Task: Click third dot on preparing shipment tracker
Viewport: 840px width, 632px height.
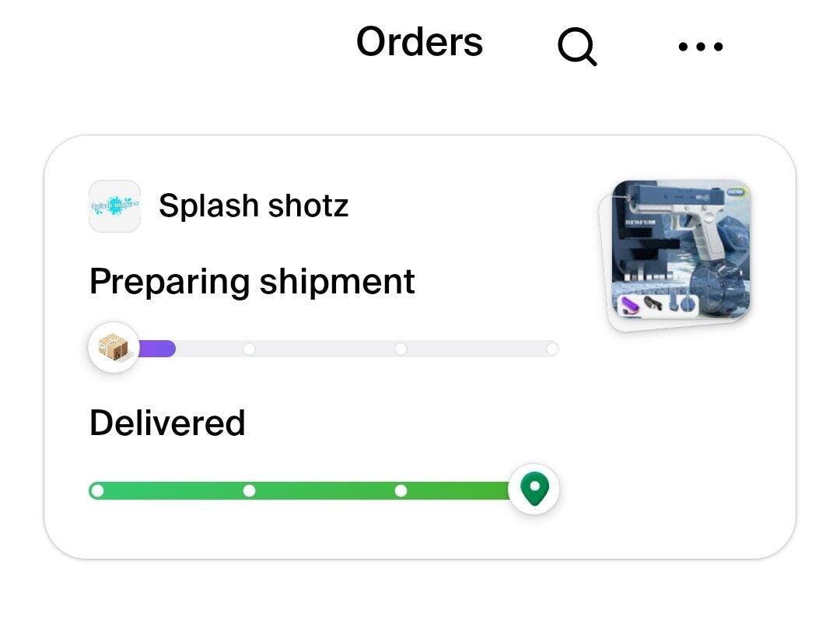Action: [x=401, y=349]
